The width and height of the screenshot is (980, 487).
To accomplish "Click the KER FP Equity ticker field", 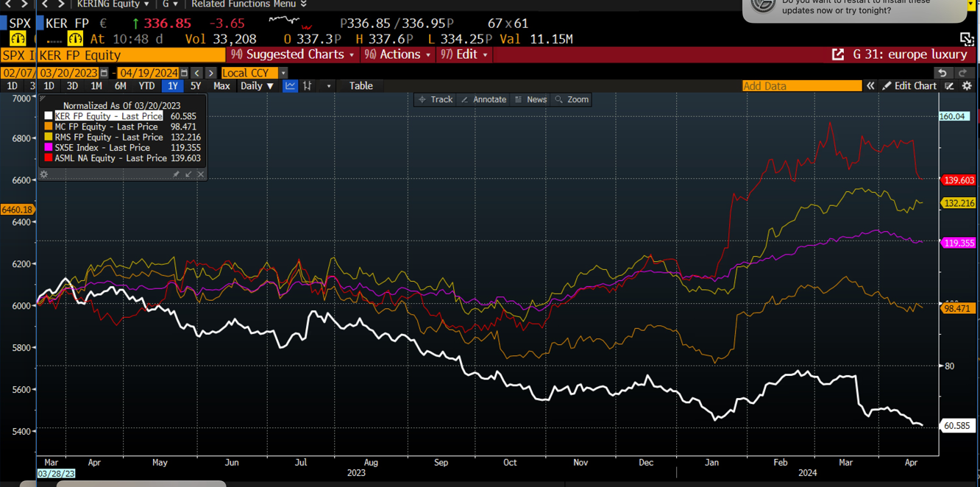I will 131,55.
